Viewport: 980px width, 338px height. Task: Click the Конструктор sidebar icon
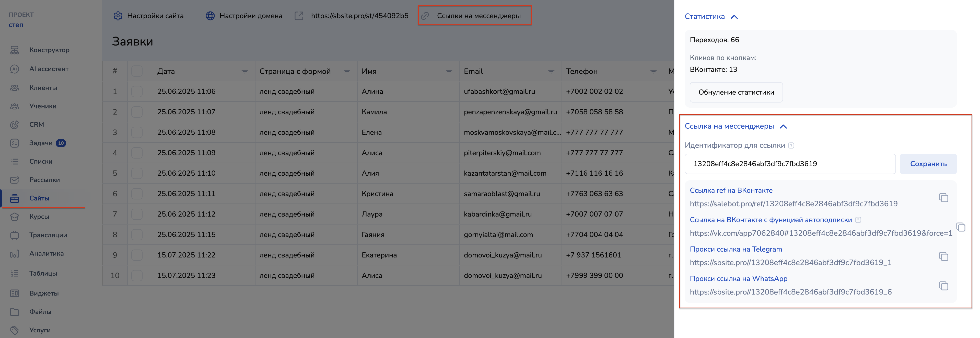tap(15, 50)
